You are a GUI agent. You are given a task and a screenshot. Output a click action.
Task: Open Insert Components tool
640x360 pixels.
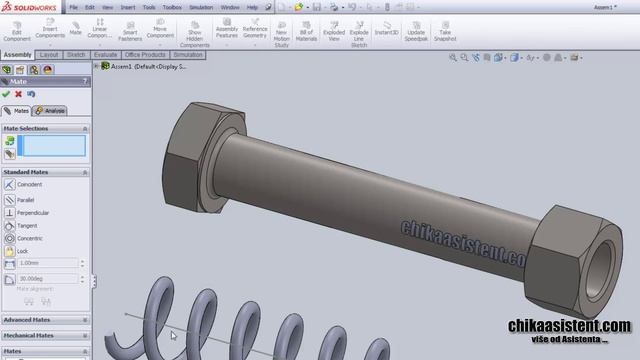pyautogui.click(x=50, y=28)
